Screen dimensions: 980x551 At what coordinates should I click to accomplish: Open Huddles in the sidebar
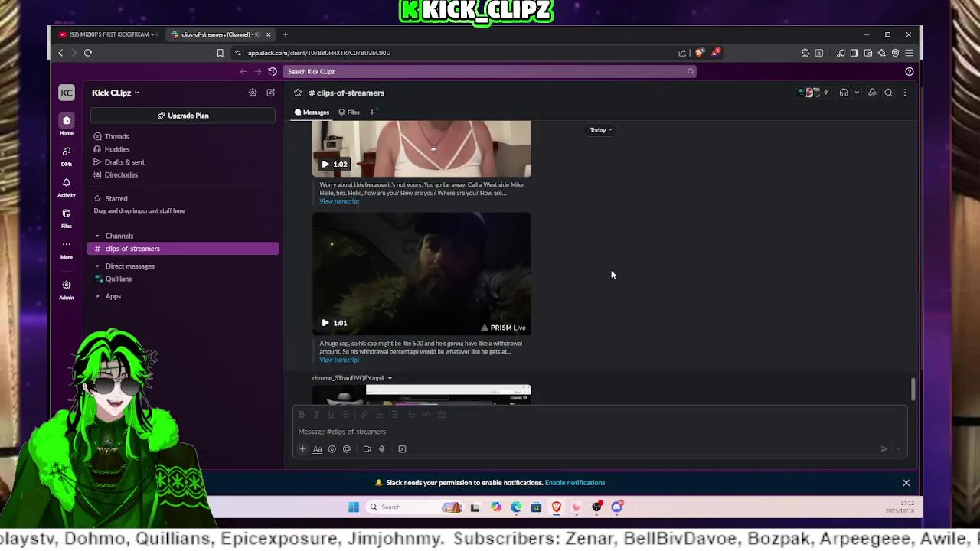[x=117, y=149]
